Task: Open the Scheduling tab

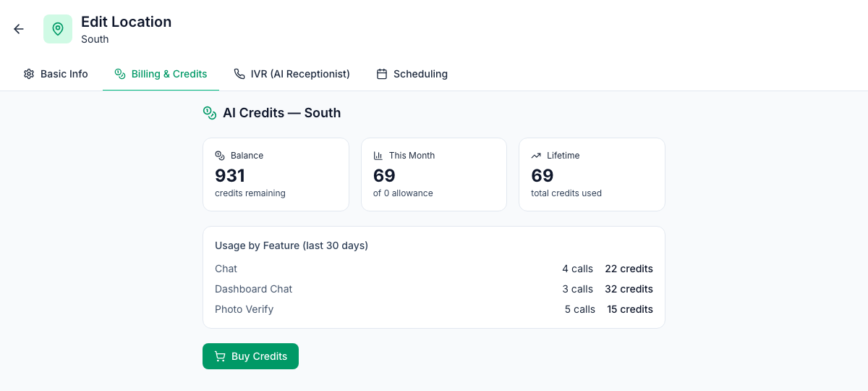Action: [412, 74]
